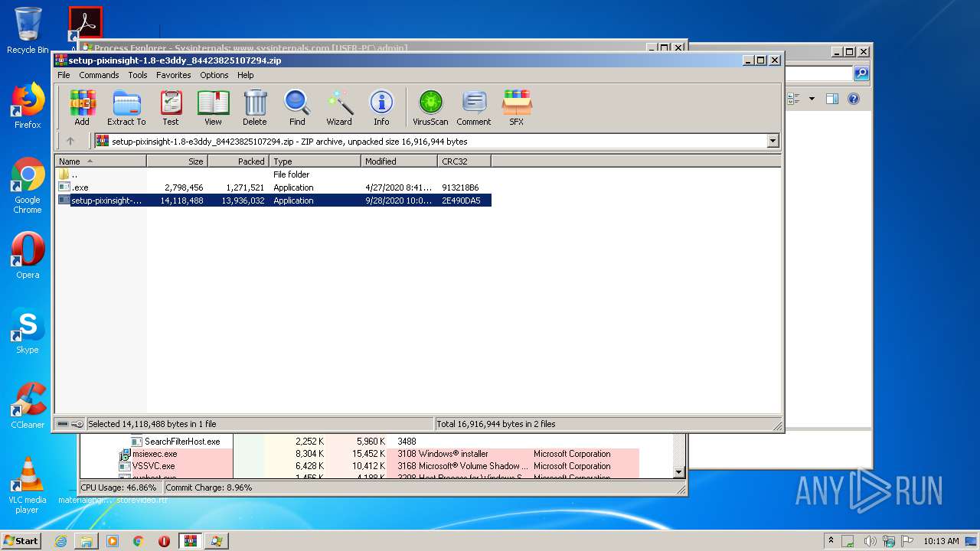Toggle preview pane in background Explorer window

(x=832, y=99)
